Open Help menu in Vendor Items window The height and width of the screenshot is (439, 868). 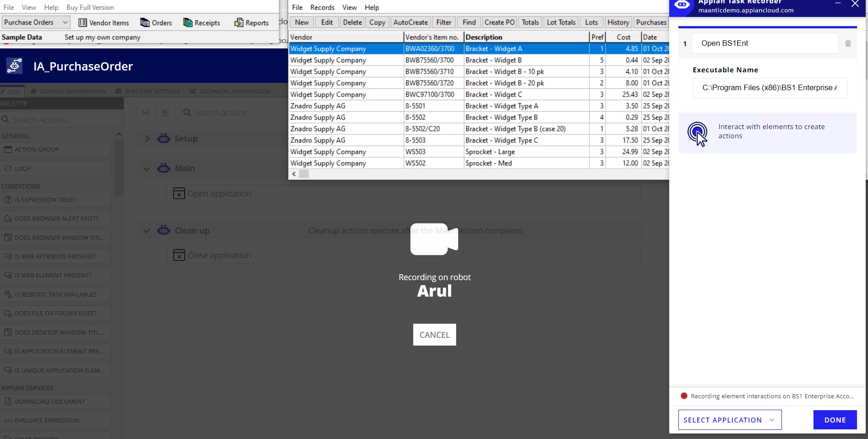pyautogui.click(x=371, y=7)
